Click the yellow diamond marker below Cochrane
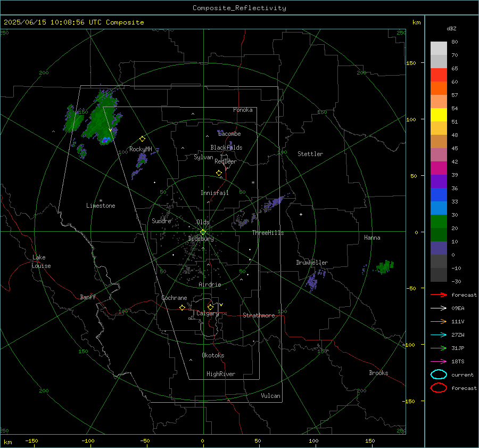The height and width of the screenshot is (448, 479). click(183, 307)
